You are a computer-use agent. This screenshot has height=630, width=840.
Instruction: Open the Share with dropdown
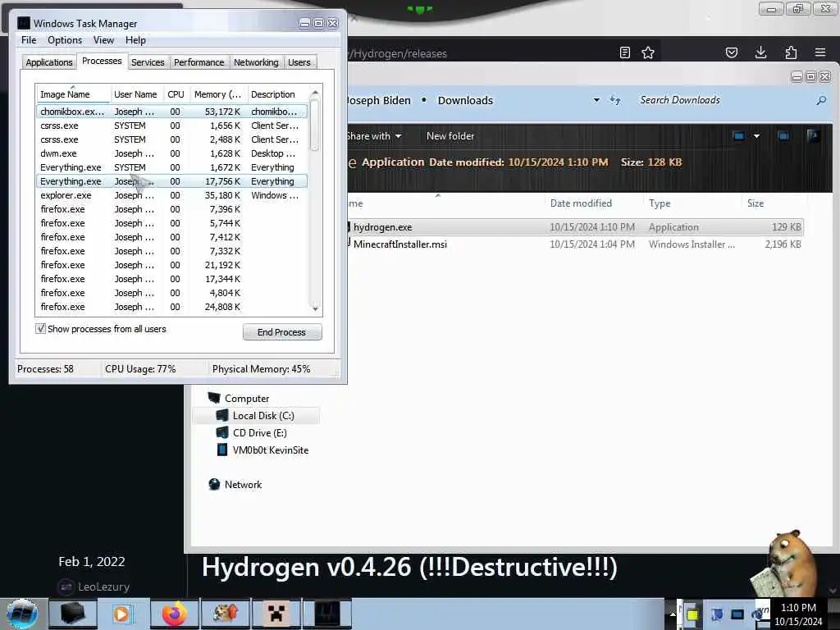[x=374, y=136]
